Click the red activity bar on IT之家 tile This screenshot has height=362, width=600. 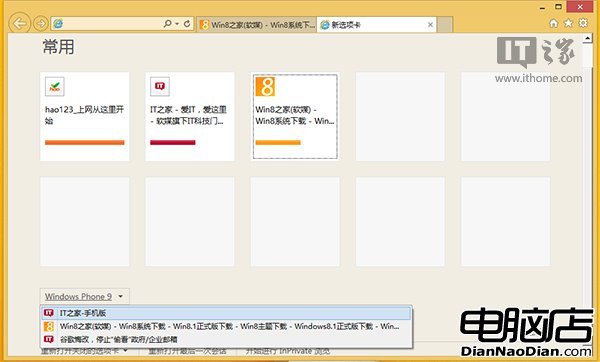[x=173, y=142]
